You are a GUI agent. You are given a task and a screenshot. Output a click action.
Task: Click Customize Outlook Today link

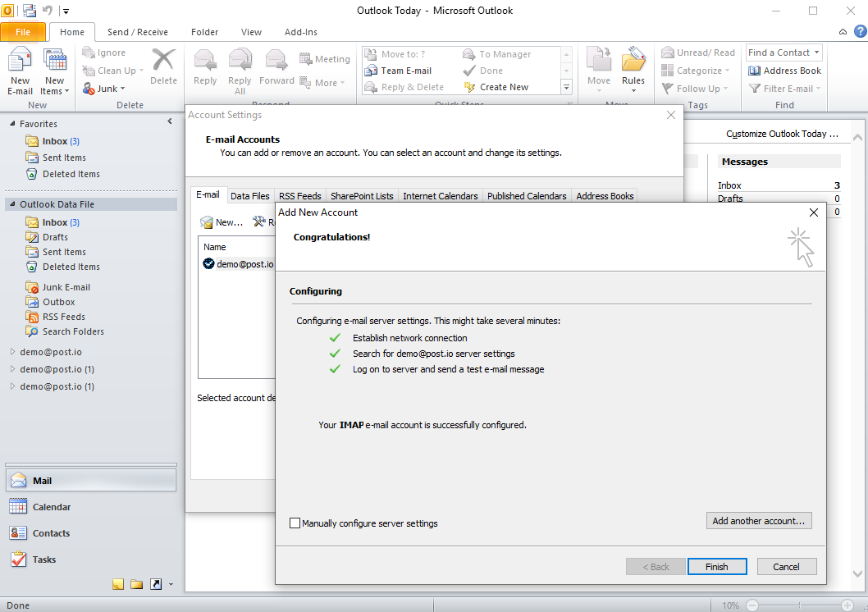pyautogui.click(x=782, y=134)
